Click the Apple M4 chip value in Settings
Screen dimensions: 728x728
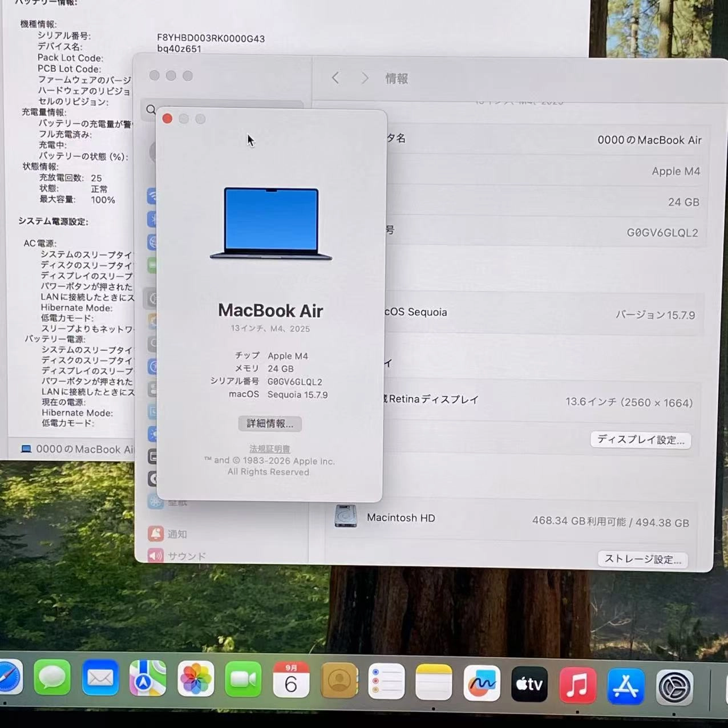click(676, 171)
